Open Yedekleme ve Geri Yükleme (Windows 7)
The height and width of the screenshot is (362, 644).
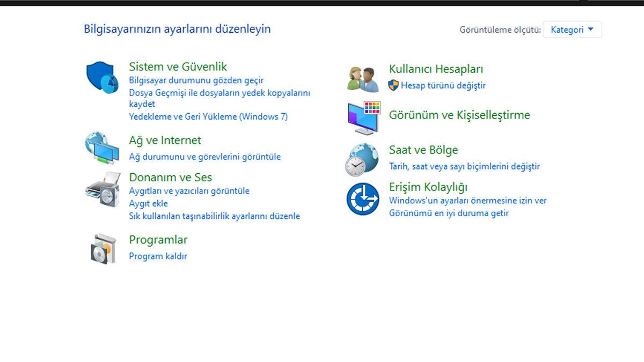(208, 116)
